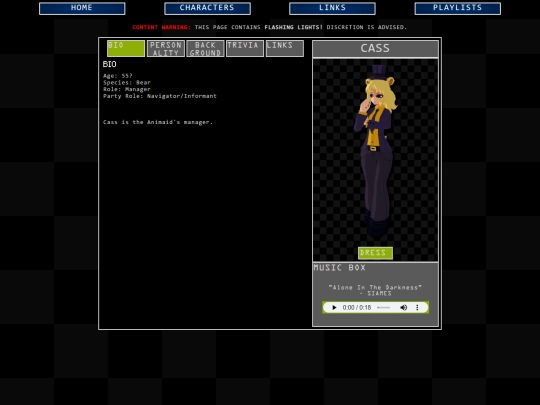The width and height of the screenshot is (540, 405).
Task: Click the 'Role: Manager' line
Action: coord(127,89)
